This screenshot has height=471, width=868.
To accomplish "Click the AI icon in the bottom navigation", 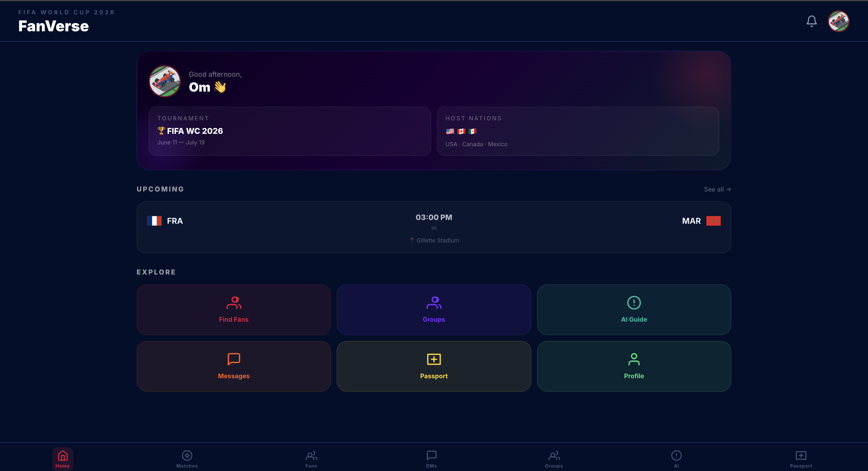I will 676,455.
